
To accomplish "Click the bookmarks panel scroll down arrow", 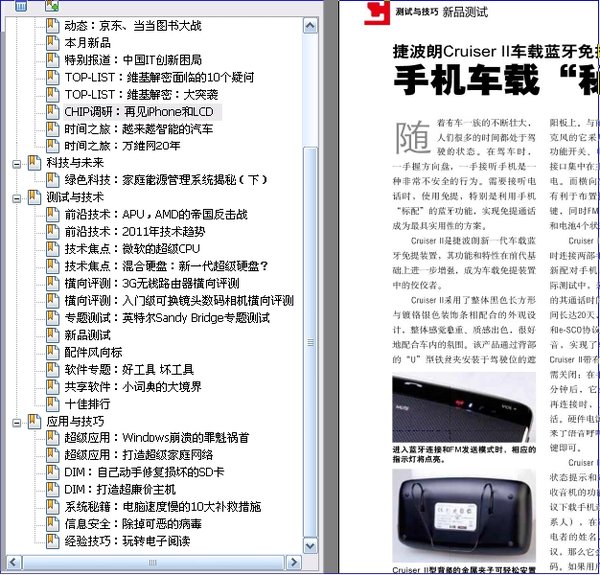I will tap(310, 546).
